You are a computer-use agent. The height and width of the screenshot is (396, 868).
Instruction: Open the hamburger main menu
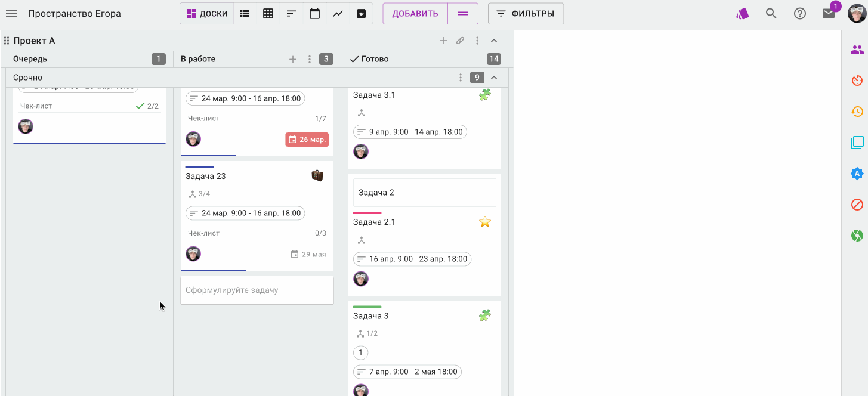pos(11,13)
